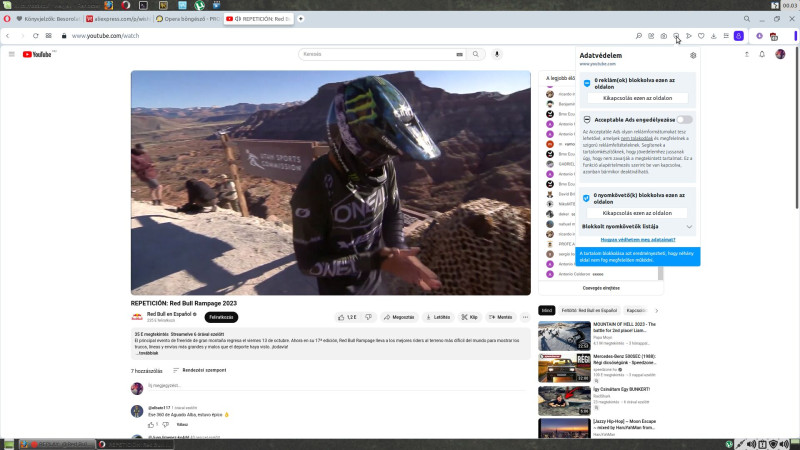Open the Speed Dial grid icon

point(48,36)
